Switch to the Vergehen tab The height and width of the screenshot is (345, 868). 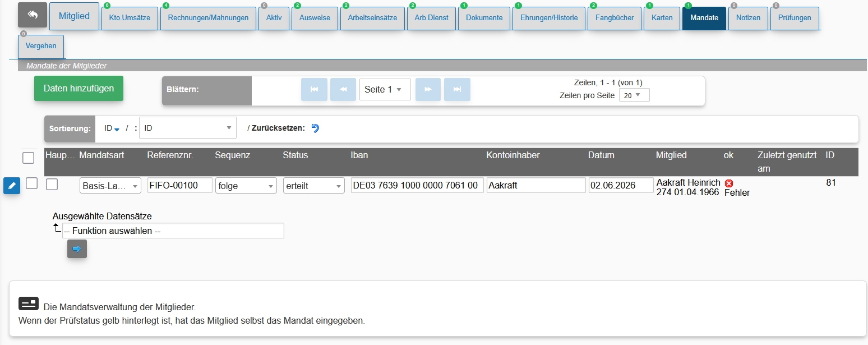41,46
